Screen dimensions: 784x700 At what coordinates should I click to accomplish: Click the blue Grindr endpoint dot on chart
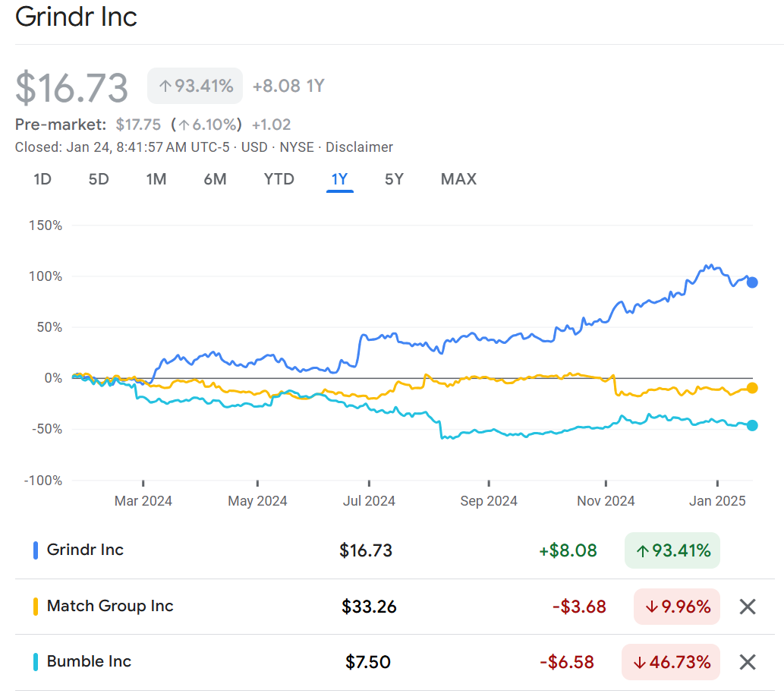tap(752, 282)
